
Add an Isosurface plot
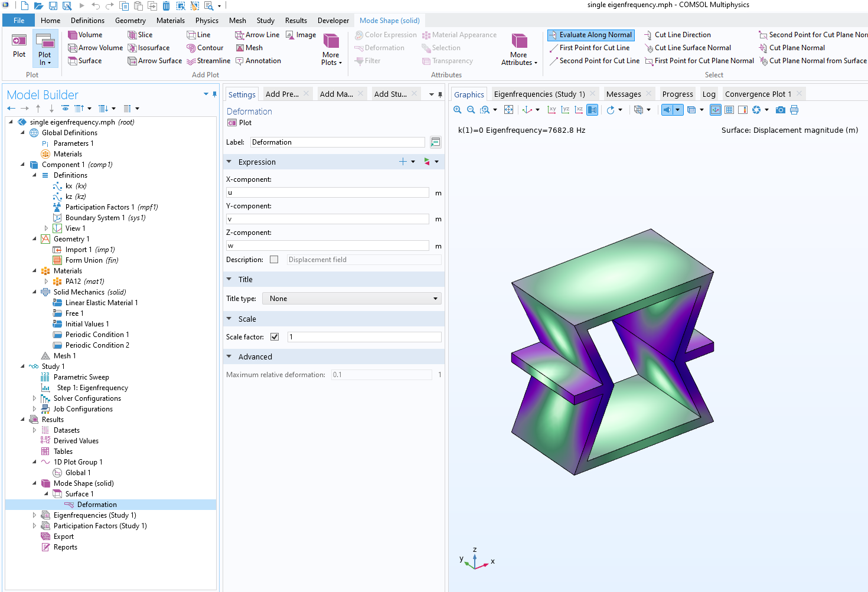coord(149,48)
